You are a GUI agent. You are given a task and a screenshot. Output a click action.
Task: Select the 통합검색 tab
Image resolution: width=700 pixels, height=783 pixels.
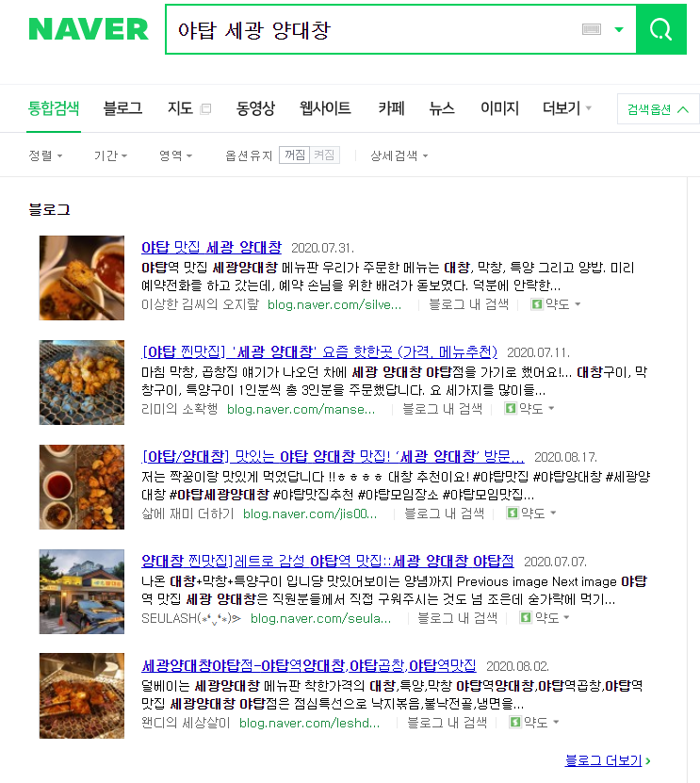click(x=54, y=108)
